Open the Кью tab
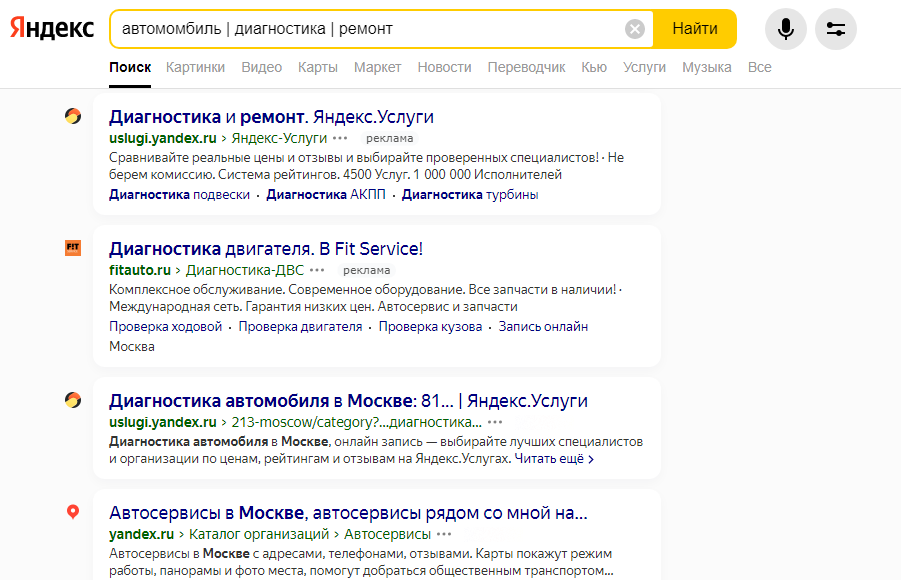901x580 pixels. coord(594,67)
